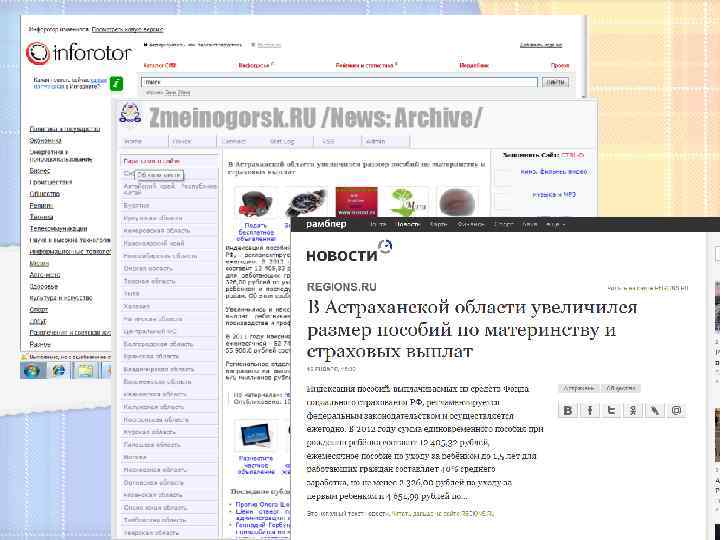Click the Найти search button in inforotor
720x540 pixels.
coord(555,82)
